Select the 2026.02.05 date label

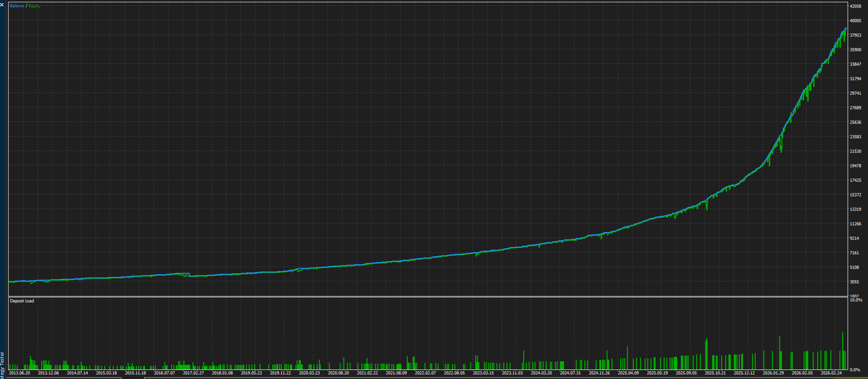[802, 373]
